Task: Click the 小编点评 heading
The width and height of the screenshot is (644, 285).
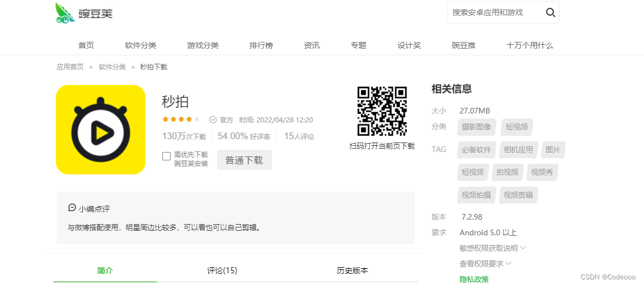Action: (x=95, y=209)
